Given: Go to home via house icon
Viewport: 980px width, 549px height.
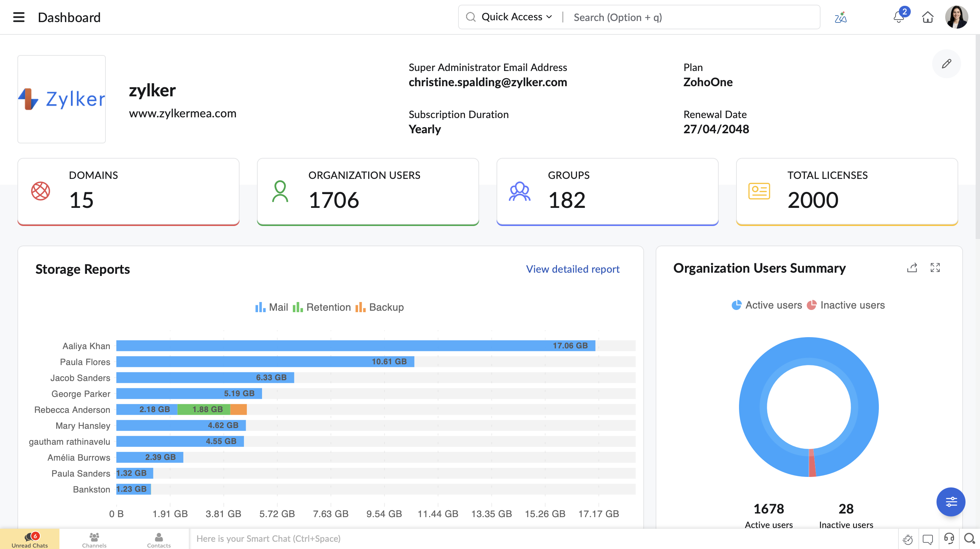Looking at the screenshot, I should (927, 17).
